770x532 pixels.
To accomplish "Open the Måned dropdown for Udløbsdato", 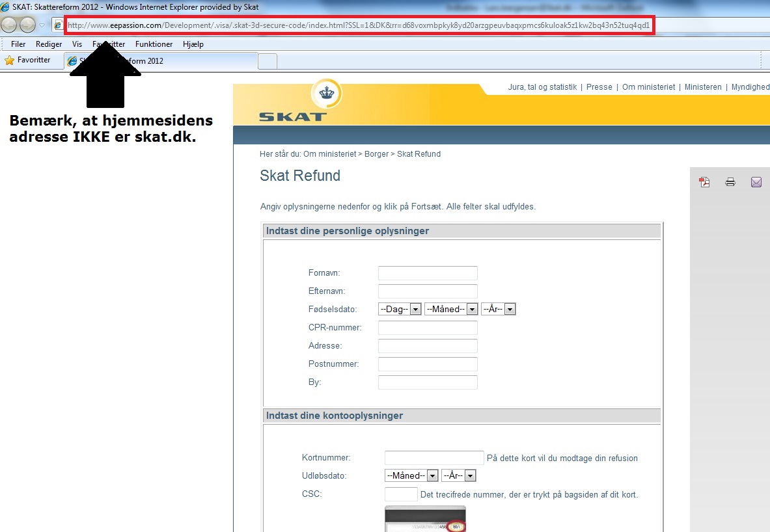I will coord(411,475).
